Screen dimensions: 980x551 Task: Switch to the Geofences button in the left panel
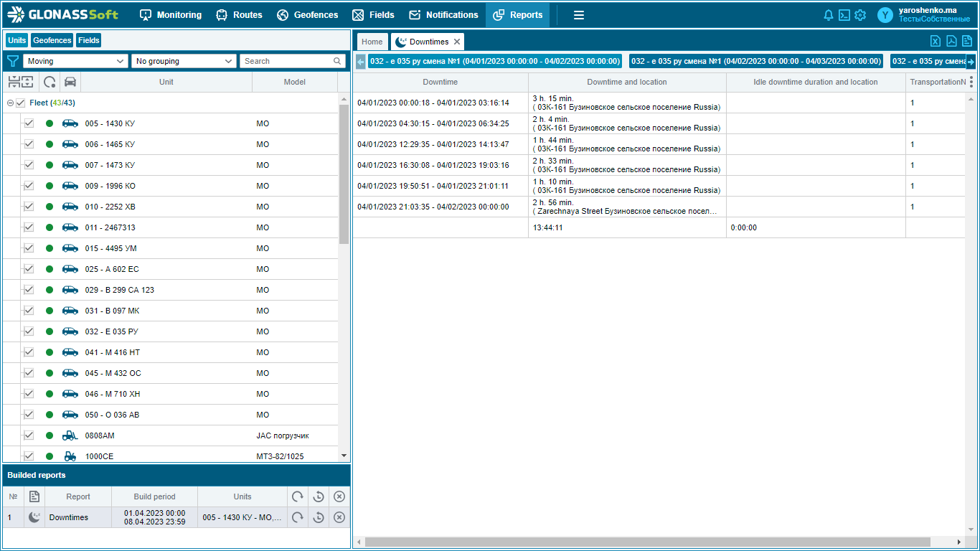[x=52, y=40]
